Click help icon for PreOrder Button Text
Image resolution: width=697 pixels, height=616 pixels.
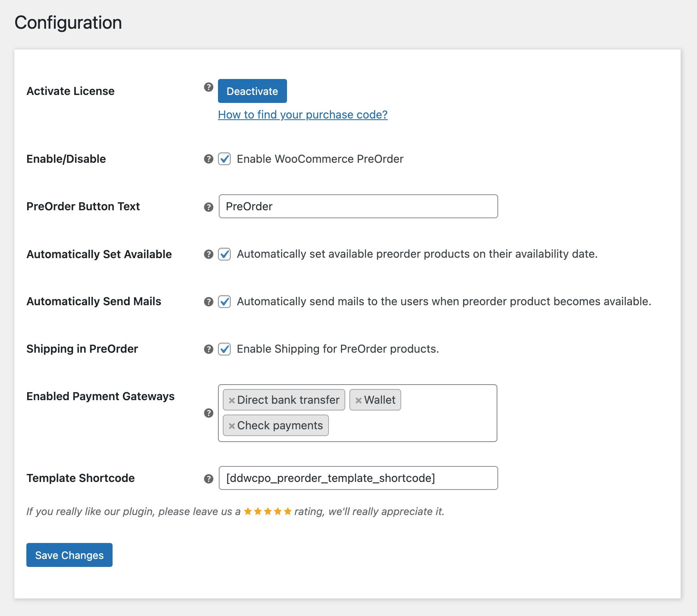(x=208, y=207)
